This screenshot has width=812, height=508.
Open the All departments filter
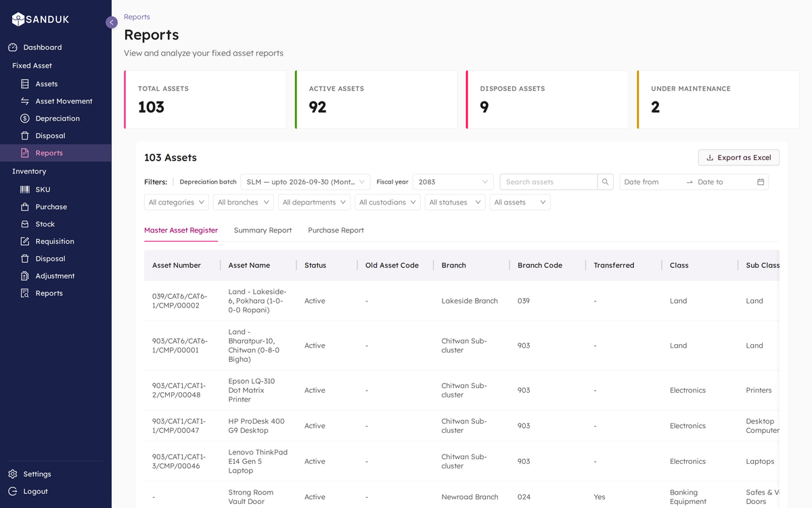click(314, 203)
